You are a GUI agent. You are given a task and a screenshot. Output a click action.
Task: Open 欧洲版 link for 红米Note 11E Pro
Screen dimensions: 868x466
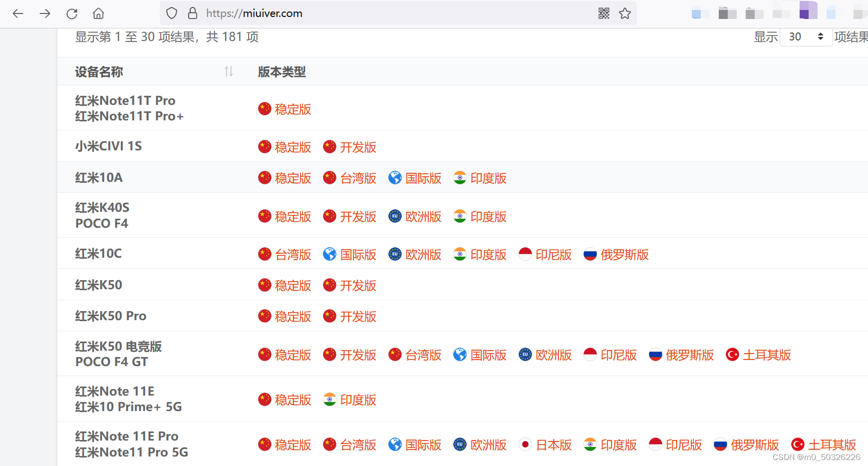[489, 445]
